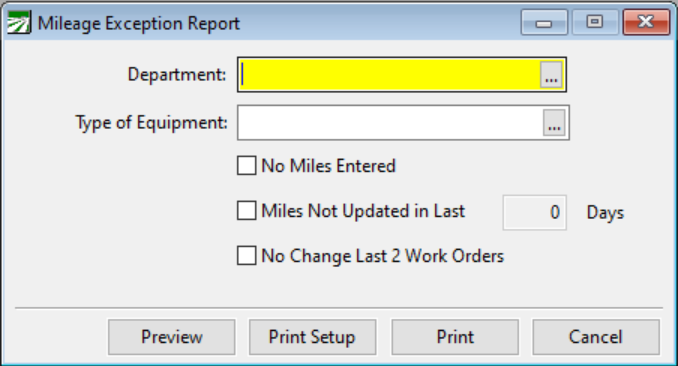The image size is (678, 366).
Task: Open Type of Equipment lookup ellipsis button
Action: coord(554,123)
